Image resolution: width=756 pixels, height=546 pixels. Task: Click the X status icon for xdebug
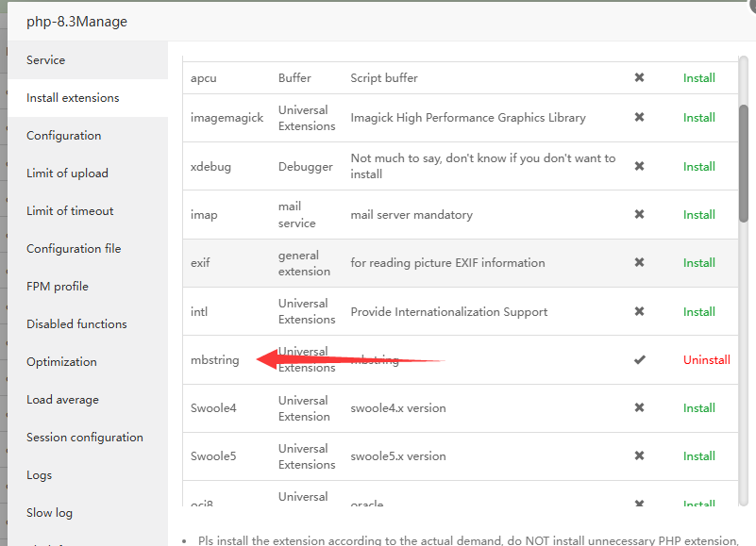(639, 167)
